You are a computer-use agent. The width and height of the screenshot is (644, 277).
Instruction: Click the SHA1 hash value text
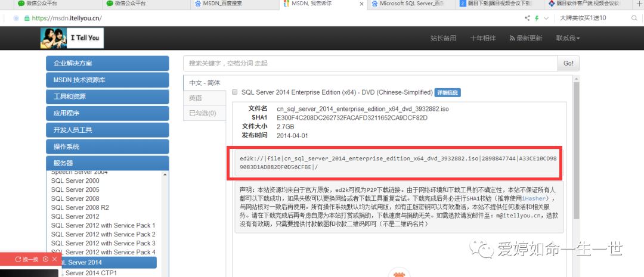(352, 118)
